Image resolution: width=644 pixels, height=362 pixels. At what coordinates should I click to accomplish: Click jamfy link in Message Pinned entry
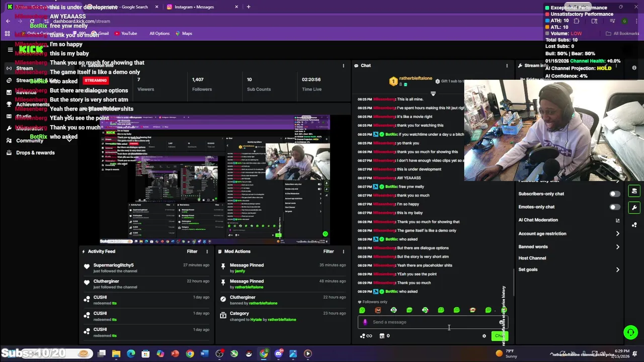(x=240, y=271)
